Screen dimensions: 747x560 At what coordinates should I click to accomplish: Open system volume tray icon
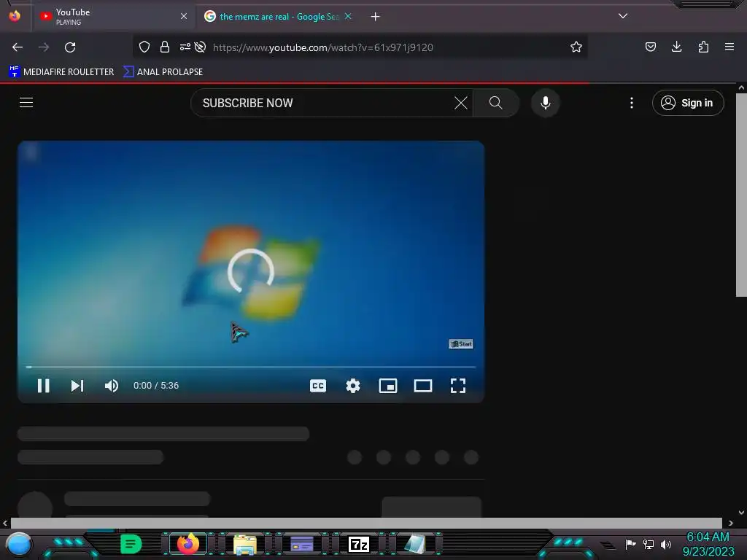click(x=666, y=544)
